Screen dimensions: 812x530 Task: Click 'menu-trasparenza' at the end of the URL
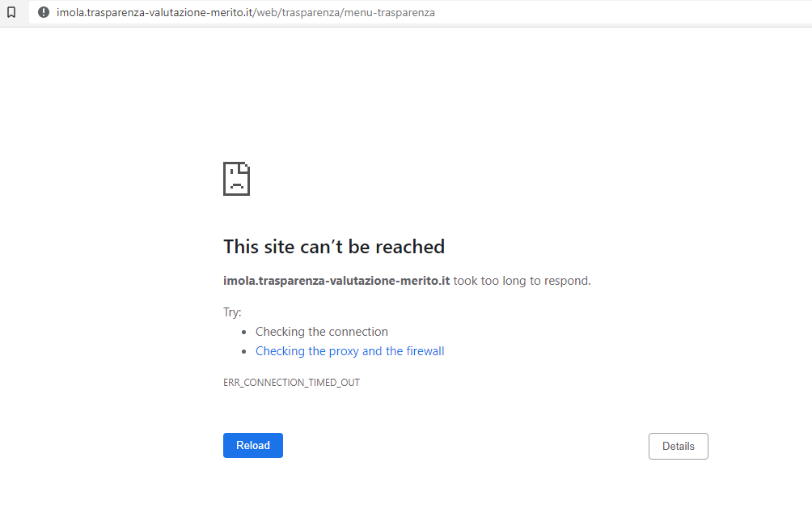(x=390, y=12)
